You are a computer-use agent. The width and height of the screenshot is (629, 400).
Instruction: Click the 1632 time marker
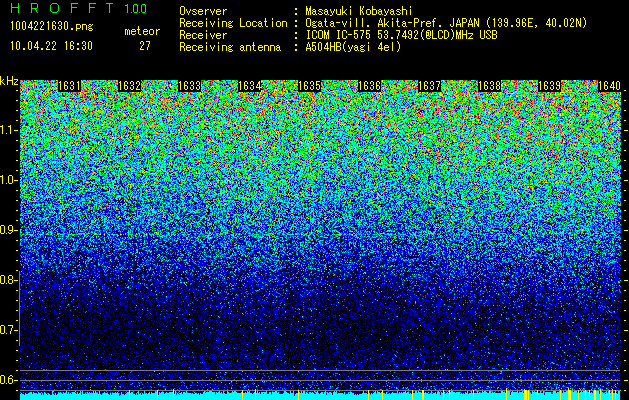click(129, 86)
